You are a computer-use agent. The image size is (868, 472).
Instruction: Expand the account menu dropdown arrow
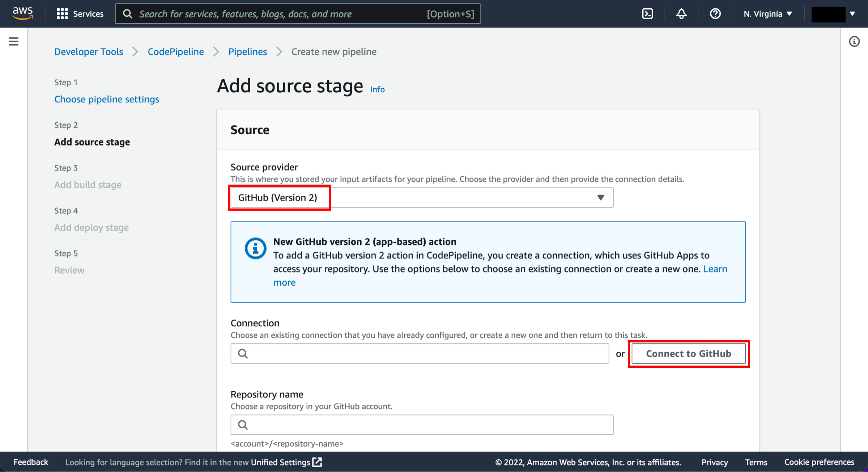852,14
